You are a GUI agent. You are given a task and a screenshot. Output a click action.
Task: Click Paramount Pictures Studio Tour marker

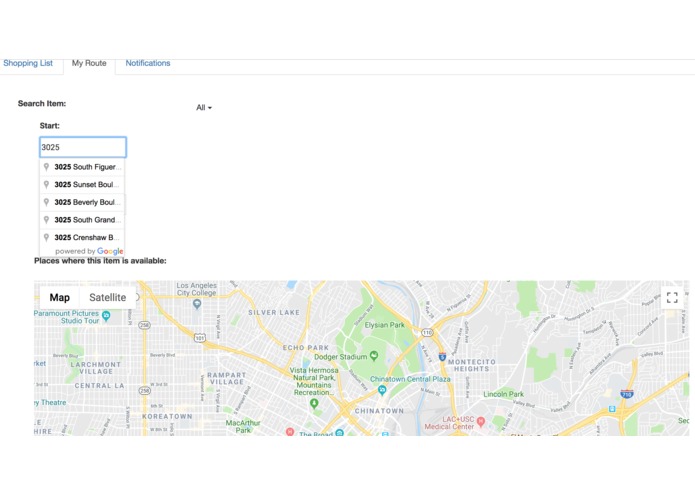click(x=106, y=316)
